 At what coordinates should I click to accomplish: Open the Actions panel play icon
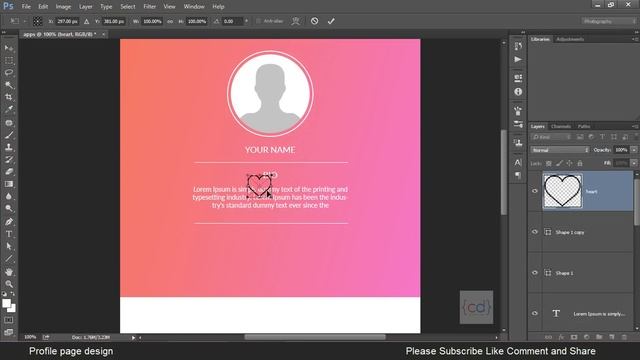coord(518,60)
